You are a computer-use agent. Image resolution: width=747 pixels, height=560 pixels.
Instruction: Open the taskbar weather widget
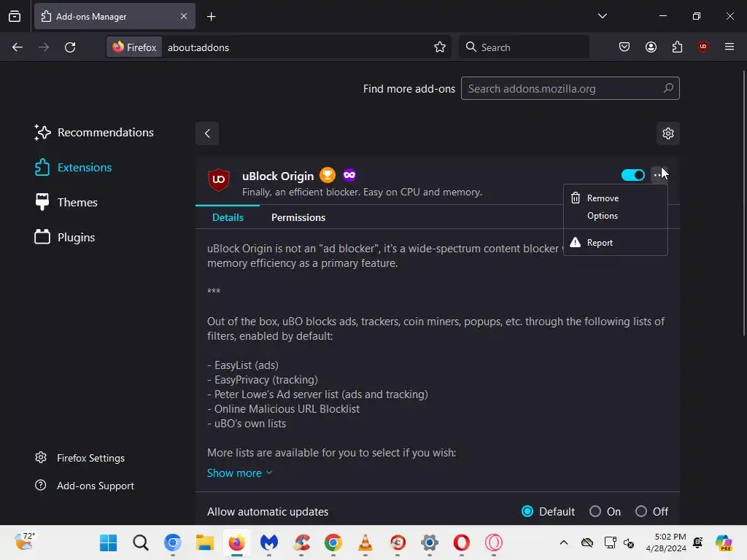25,542
